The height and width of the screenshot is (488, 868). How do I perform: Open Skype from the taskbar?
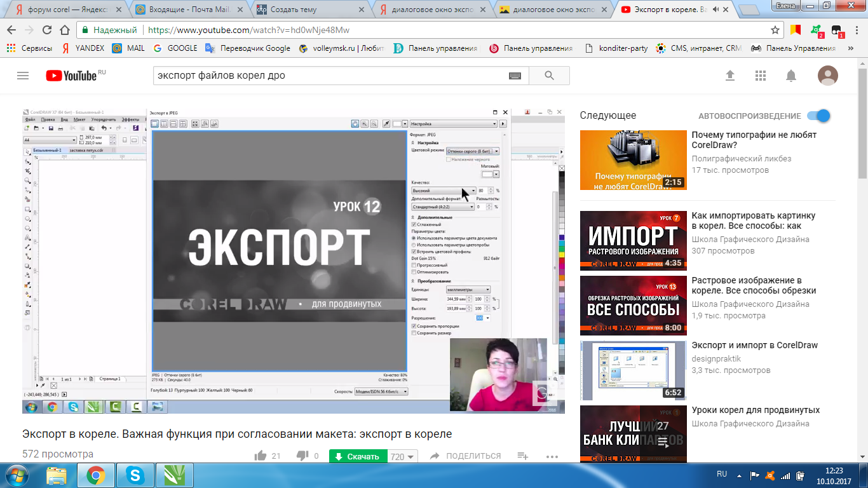[135, 475]
